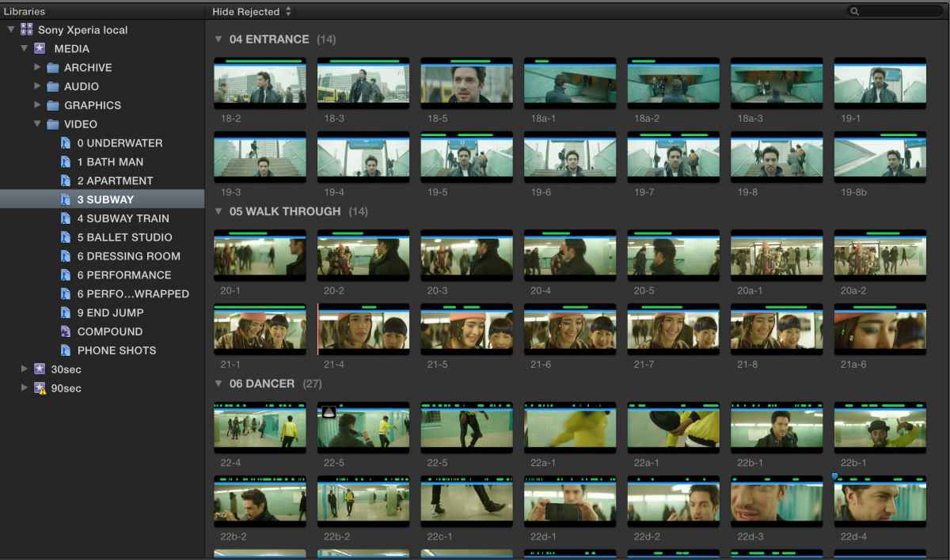Open the Hide Rejected filter dropdown
950x560 pixels.
(252, 12)
